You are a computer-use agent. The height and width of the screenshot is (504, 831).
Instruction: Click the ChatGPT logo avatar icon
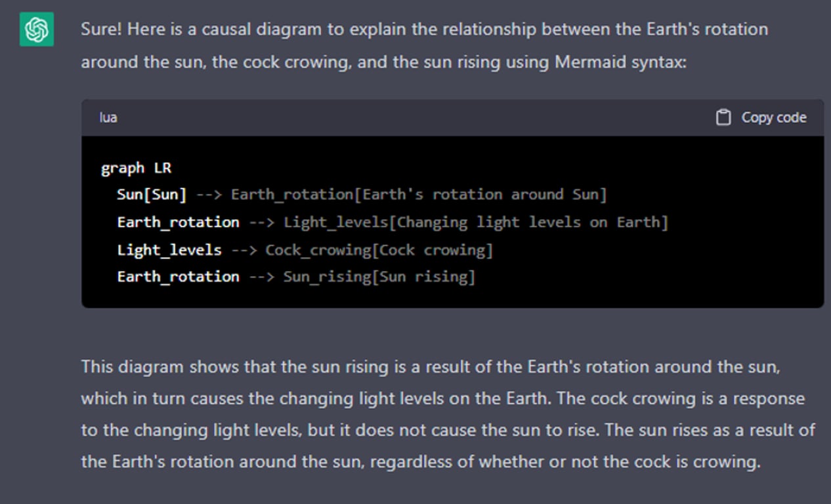click(36, 30)
